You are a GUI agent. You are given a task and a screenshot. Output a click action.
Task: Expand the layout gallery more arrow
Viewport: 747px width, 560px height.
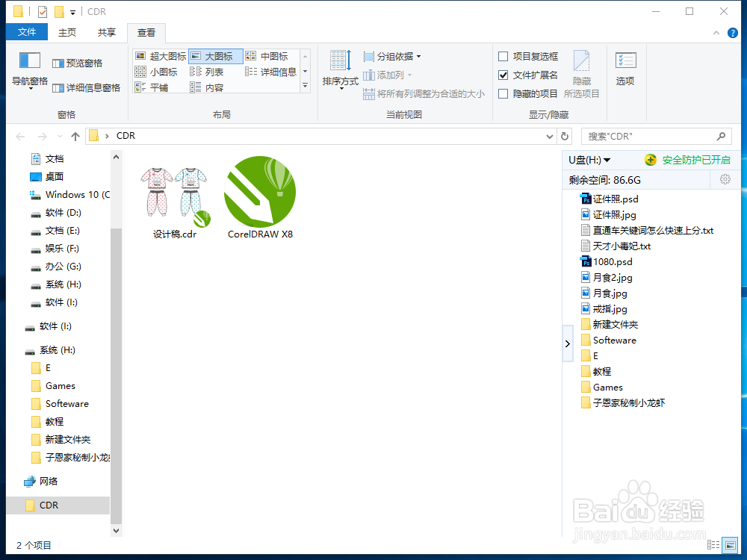(x=306, y=86)
